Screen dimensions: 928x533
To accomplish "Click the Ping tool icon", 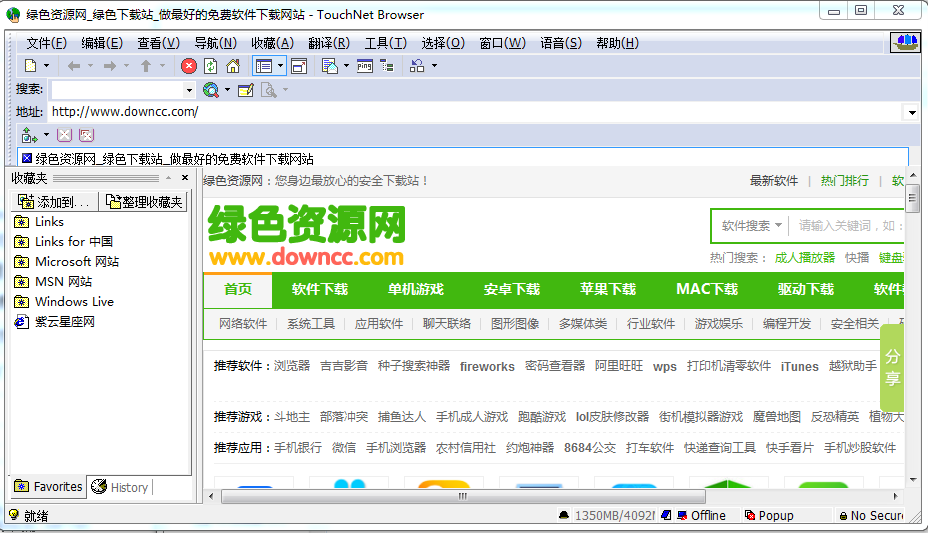I will pos(365,66).
